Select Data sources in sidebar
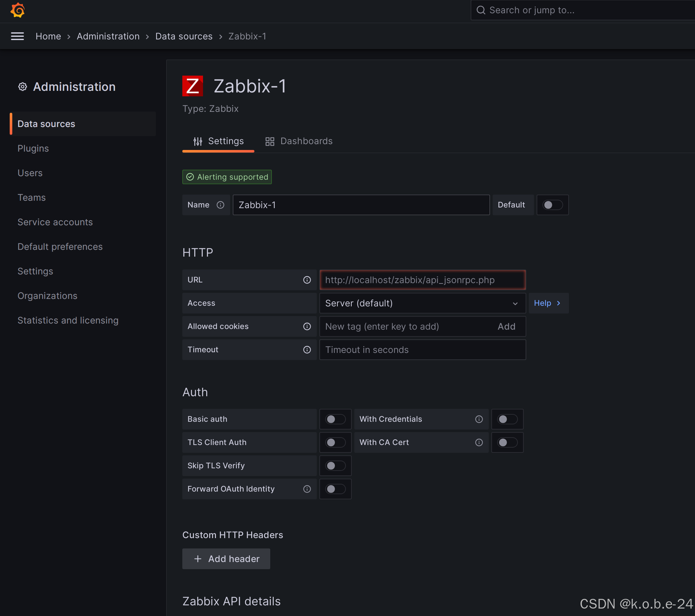This screenshot has height=616, width=695. [x=83, y=124]
